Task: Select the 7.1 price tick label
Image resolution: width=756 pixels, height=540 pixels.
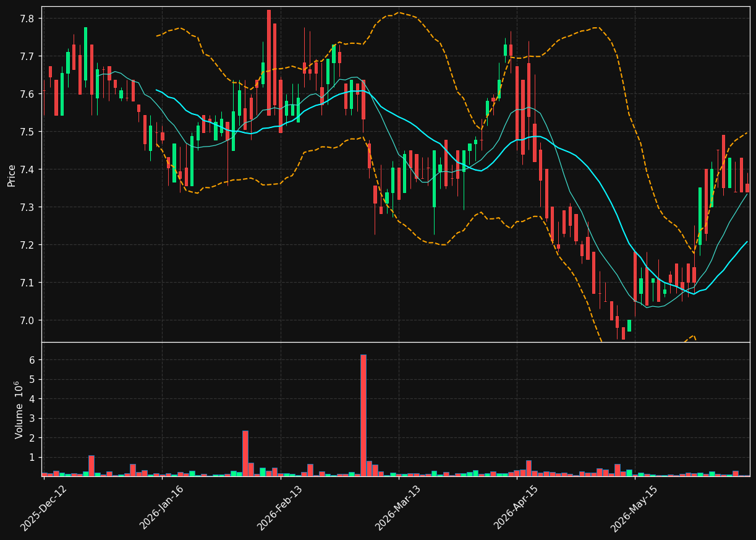Action: [x=28, y=283]
